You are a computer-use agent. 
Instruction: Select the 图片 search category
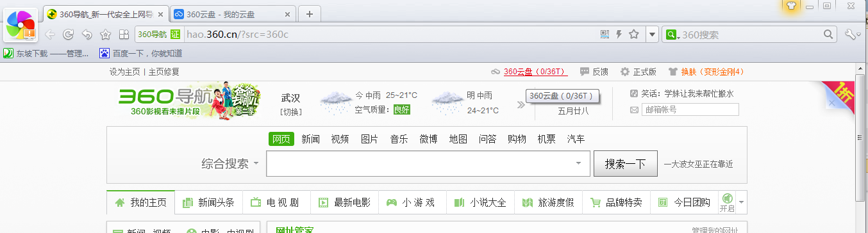(370, 139)
